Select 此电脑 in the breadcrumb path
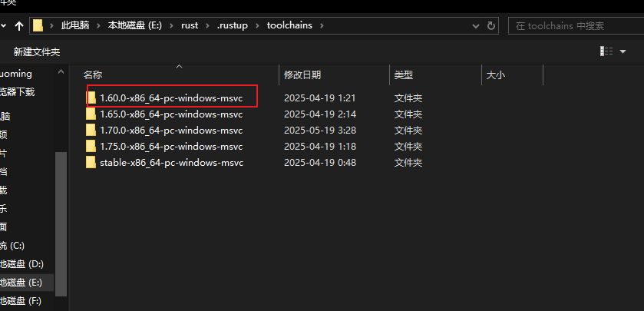 (x=75, y=25)
